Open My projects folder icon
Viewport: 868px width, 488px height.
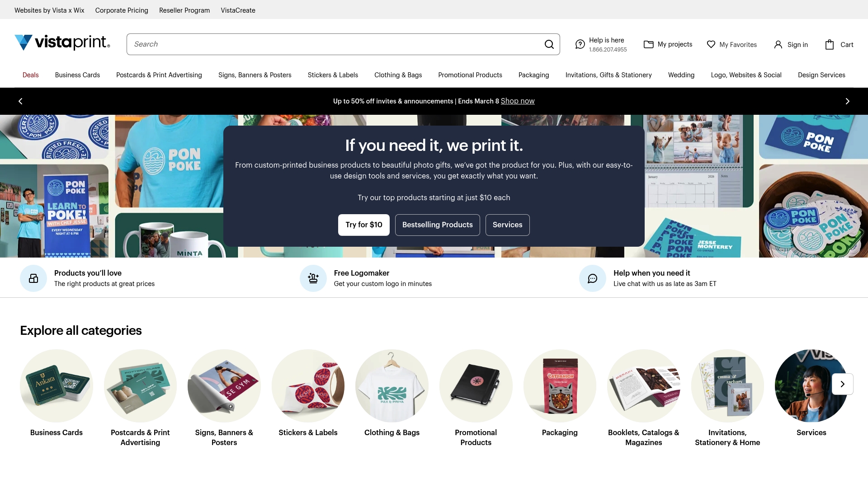pos(649,44)
